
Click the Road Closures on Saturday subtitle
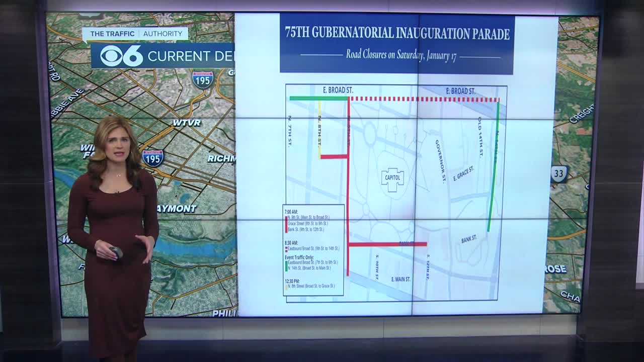400,55
